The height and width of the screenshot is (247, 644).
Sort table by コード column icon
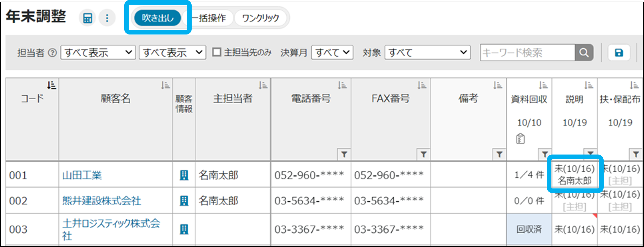(x=51, y=85)
